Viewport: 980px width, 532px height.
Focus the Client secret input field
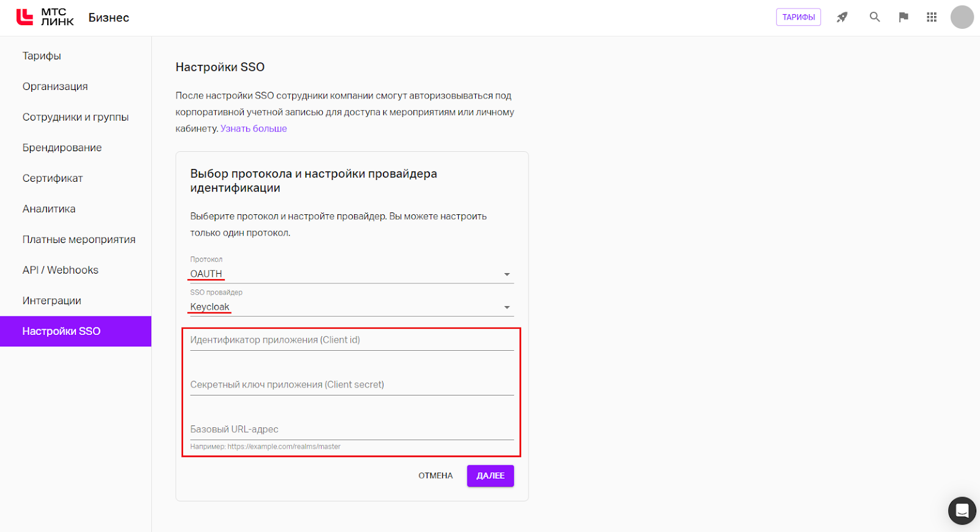coord(352,384)
